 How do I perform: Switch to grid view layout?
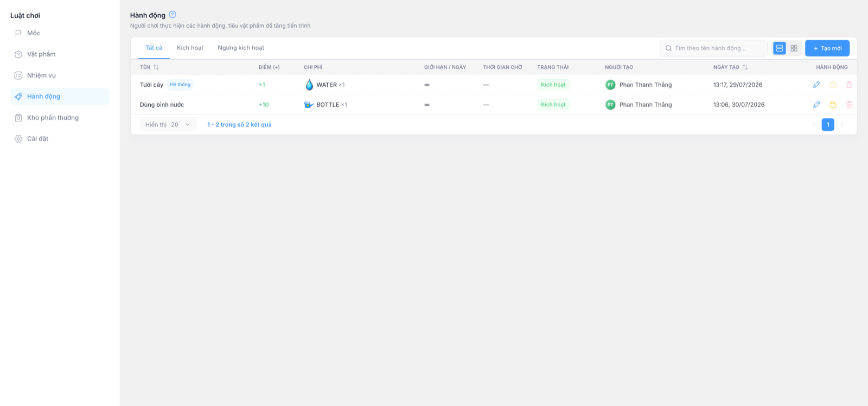tap(794, 48)
